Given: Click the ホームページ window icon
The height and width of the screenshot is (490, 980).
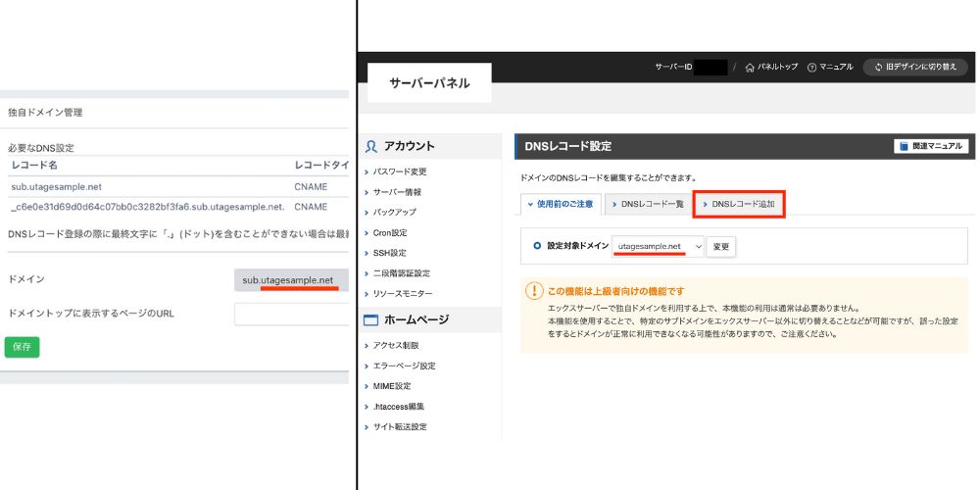Looking at the screenshot, I should click(370, 319).
